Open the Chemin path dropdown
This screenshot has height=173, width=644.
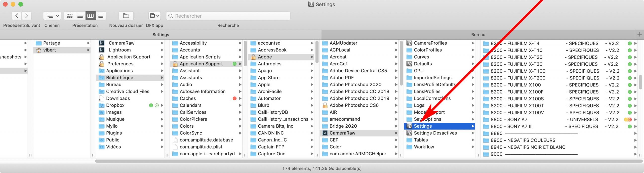(x=52, y=16)
